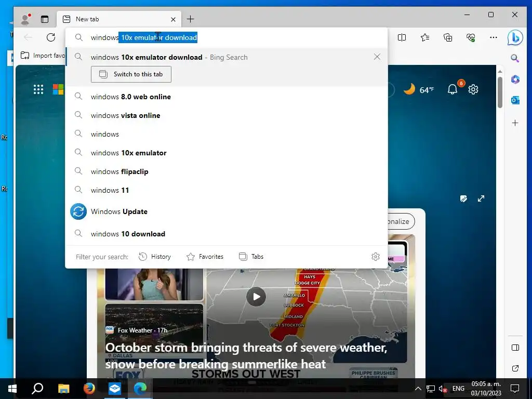Select suggestion windows 11
The height and width of the screenshot is (399, 532).
point(227,190)
